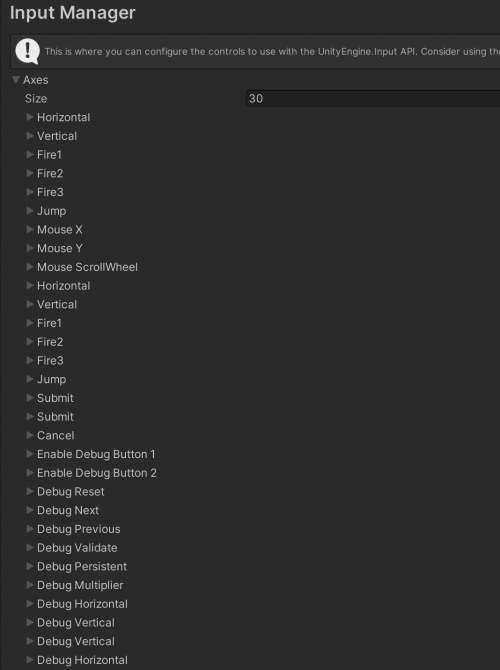This screenshot has height=670, width=500.
Task: Expand the Mouse ScrollWheel axis
Action: [30, 267]
